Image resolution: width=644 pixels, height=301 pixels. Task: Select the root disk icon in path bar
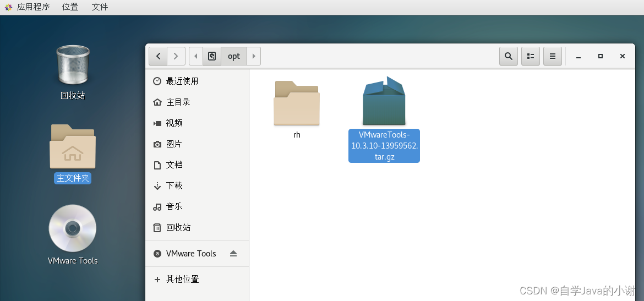point(212,56)
